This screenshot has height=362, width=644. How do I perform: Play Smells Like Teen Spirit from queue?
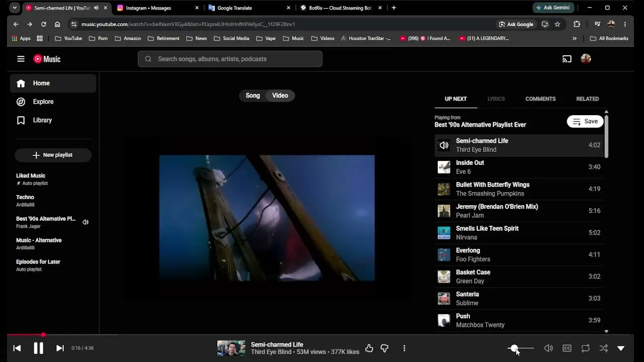519,233
